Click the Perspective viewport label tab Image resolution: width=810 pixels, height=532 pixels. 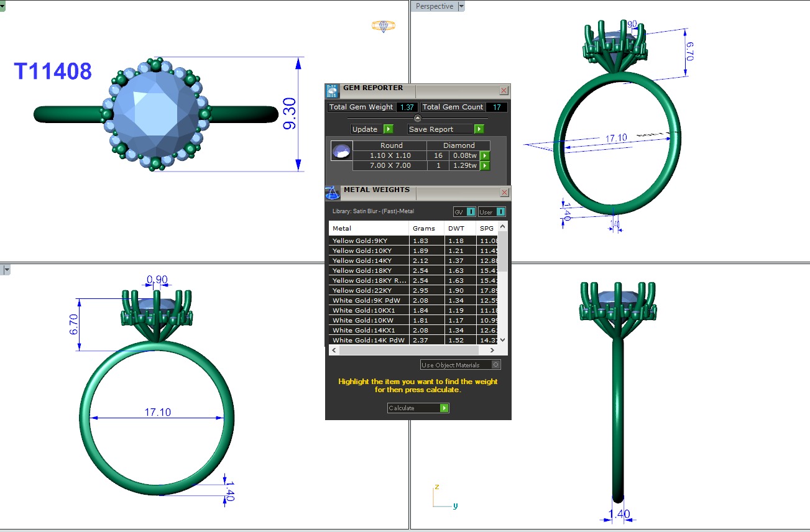[434, 6]
